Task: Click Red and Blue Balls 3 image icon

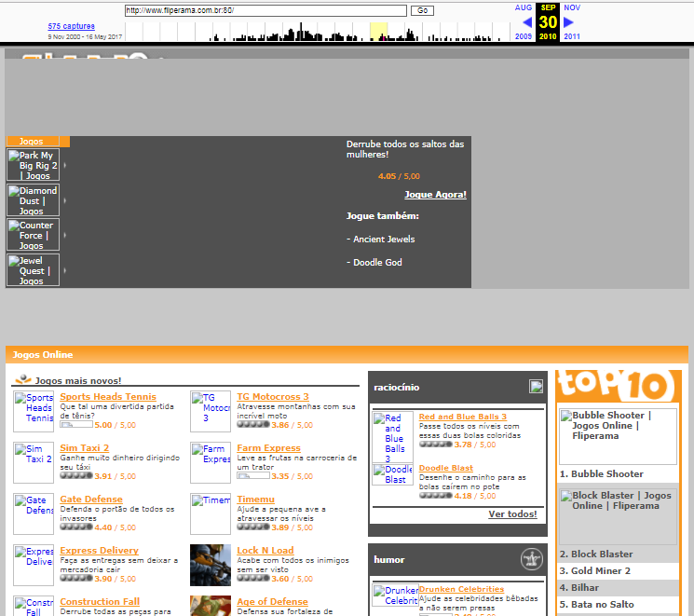Action: pos(392,437)
